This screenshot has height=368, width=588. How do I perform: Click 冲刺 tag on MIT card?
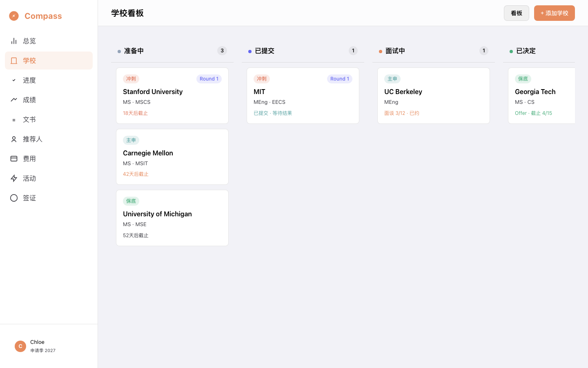click(262, 79)
